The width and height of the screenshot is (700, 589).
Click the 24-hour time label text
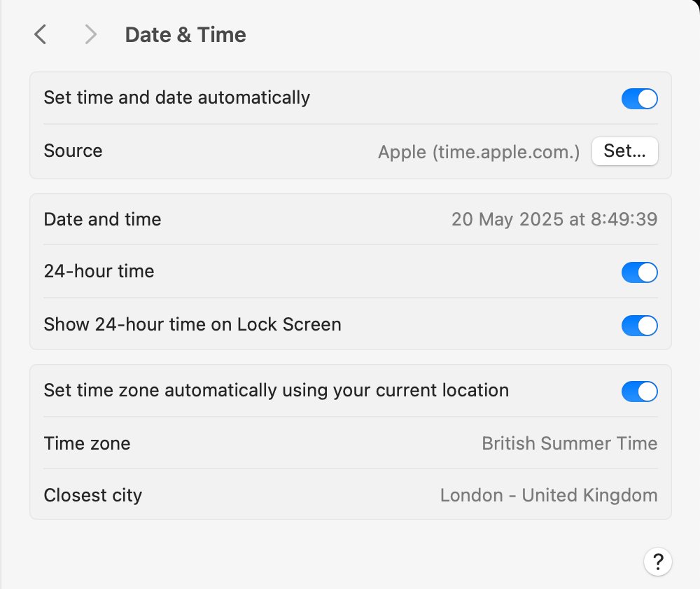click(x=99, y=271)
